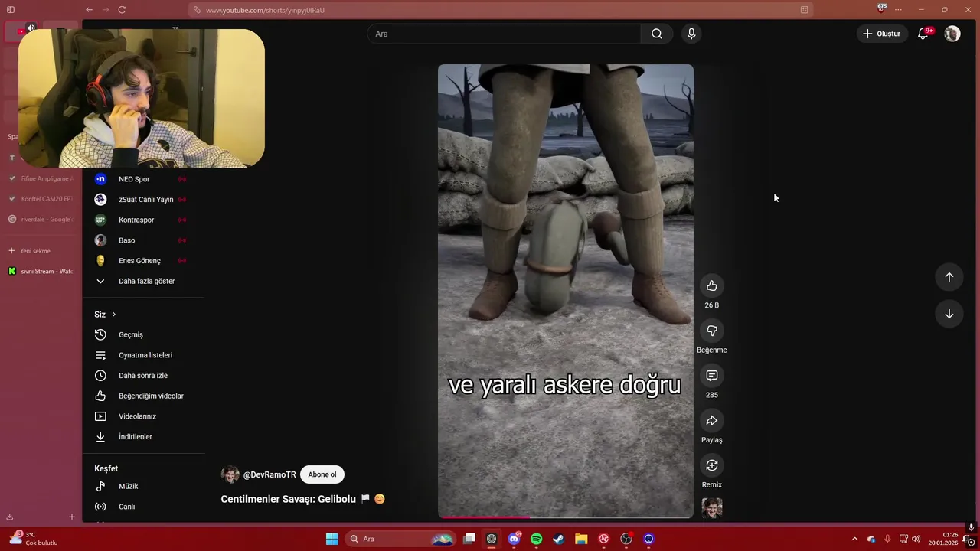Open the taskbar volume control
This screenshot has width=980, height=551.
[916, 539]
